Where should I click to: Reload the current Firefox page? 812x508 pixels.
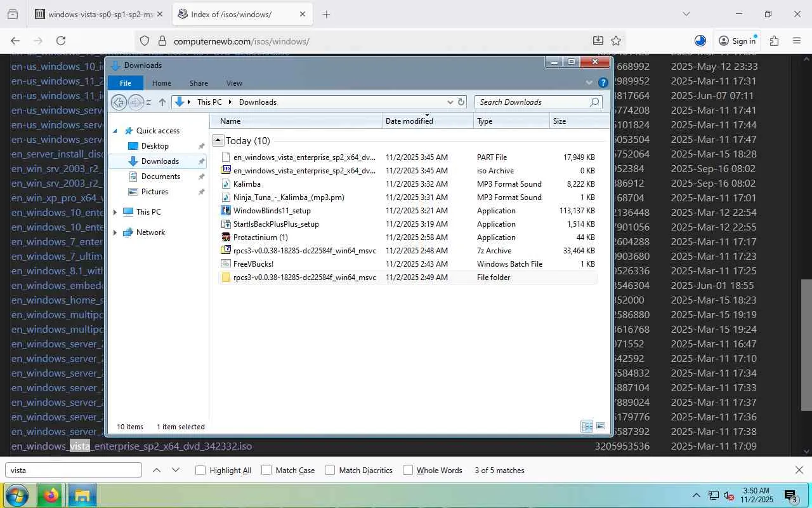tap(61, 41)
